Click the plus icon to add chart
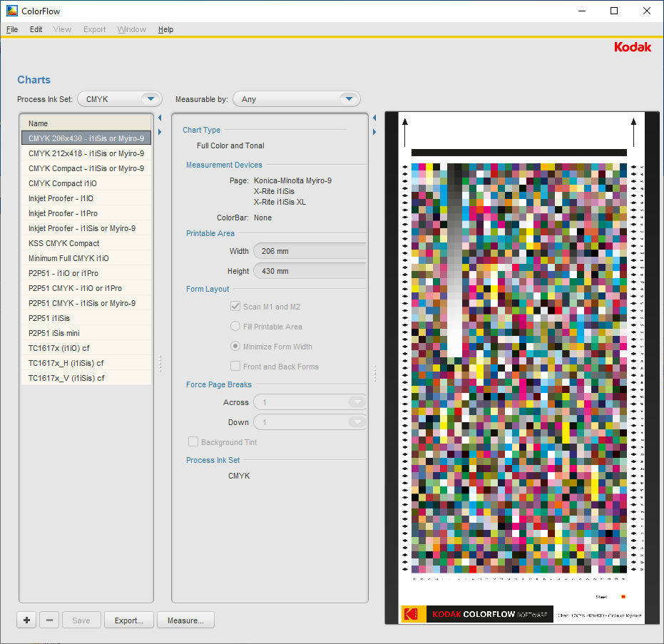The image size is (664, 644). 26,620
